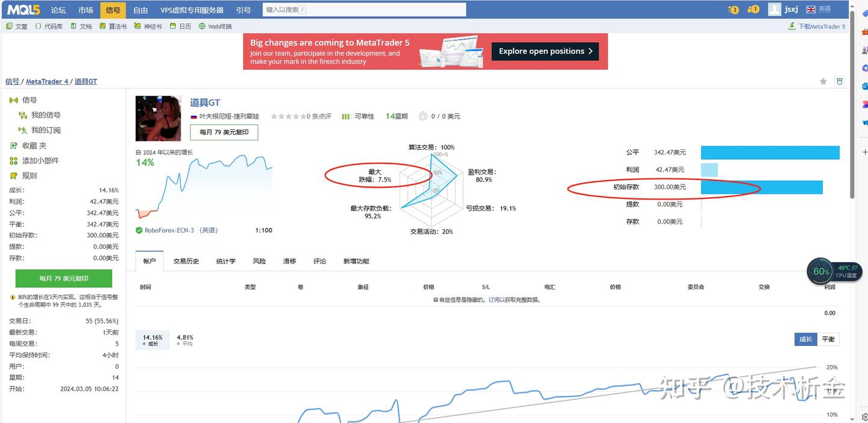Select the 14.16% 成长 series

pos(153,340)
